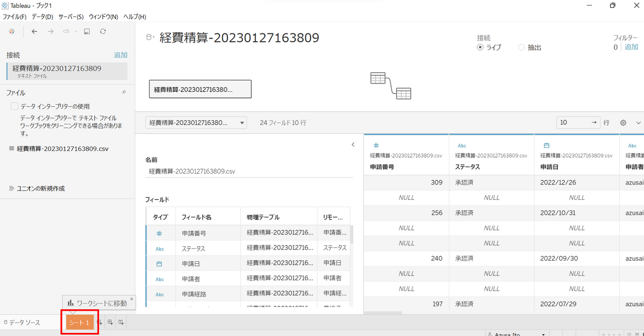Viewport: 644px width, 336px height.
Task: Enable データ インタープリターの使用 checkbox
Action: [14, 106]
